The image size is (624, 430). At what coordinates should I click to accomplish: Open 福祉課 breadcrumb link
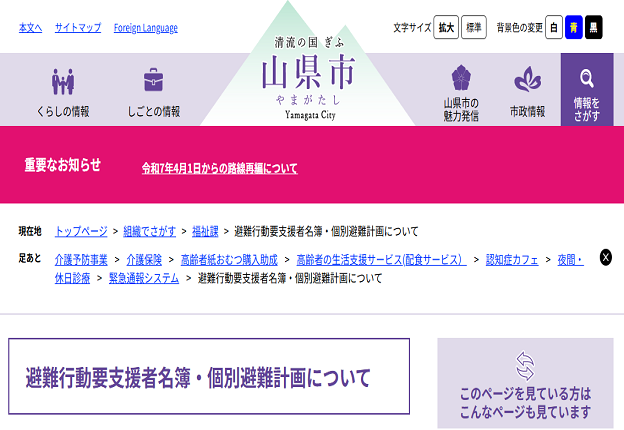[x=204, y=231]
